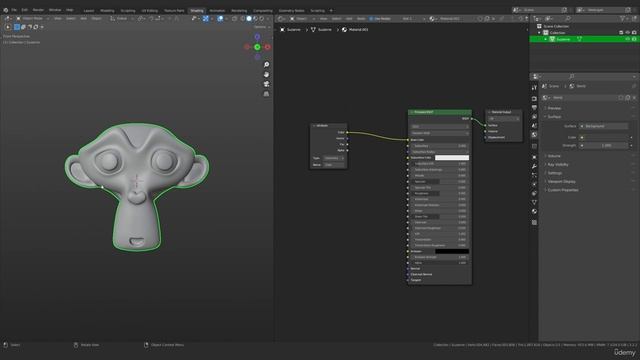This screenshot has width=640, height=360.
Task: Open the Render properties tab icon
Action: click(534, 98)
